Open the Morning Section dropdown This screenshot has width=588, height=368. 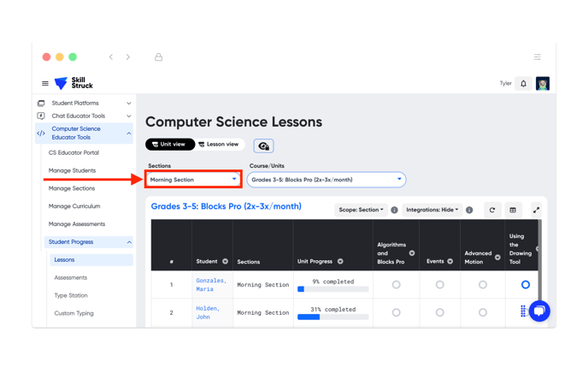click(x=193, y=180)
